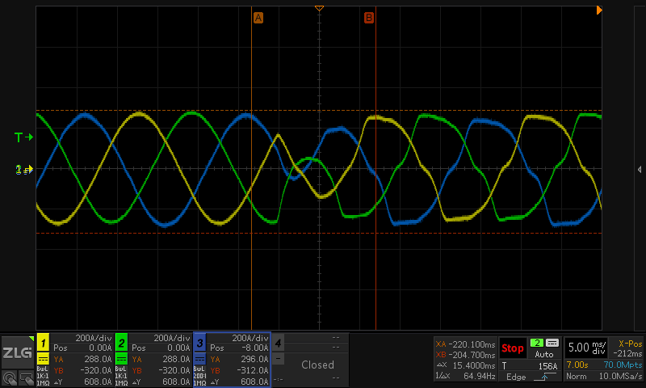The image size is (646, 388).
Task: Click the orange arrow at top-right of graticule
Action: pos(599,10)
